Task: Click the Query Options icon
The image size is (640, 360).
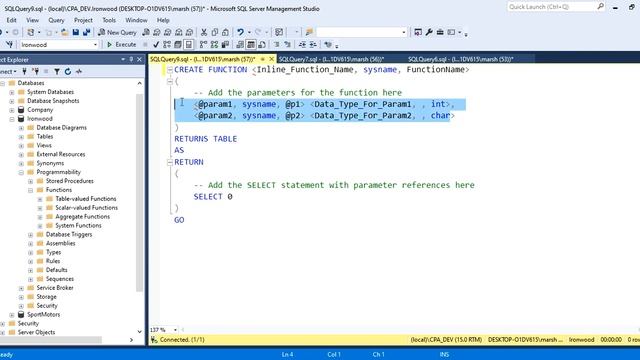Action: pos(178,44)
